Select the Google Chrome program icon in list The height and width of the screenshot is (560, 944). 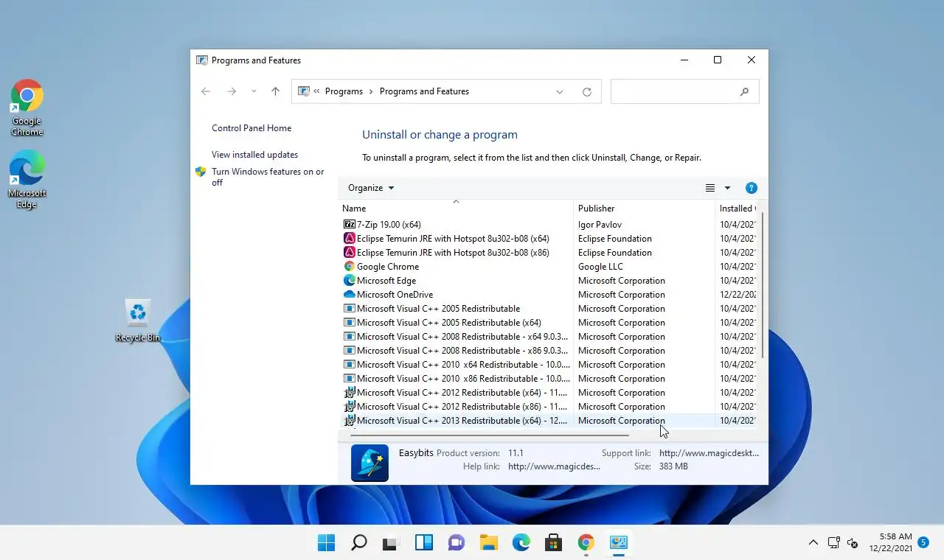pos(350,267)
